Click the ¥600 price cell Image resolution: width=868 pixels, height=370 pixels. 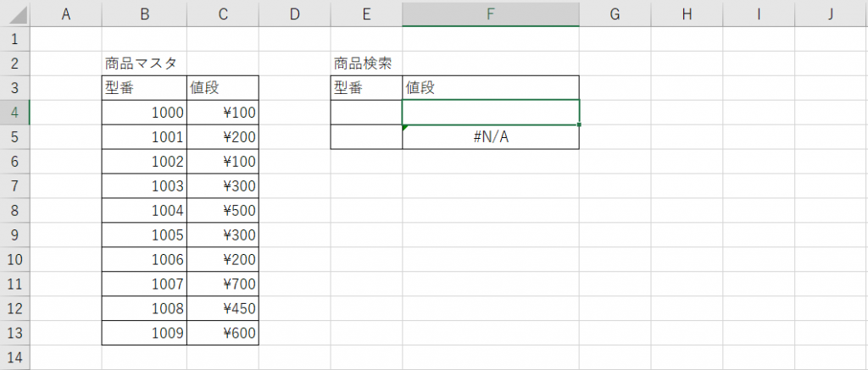click(222, 333)
